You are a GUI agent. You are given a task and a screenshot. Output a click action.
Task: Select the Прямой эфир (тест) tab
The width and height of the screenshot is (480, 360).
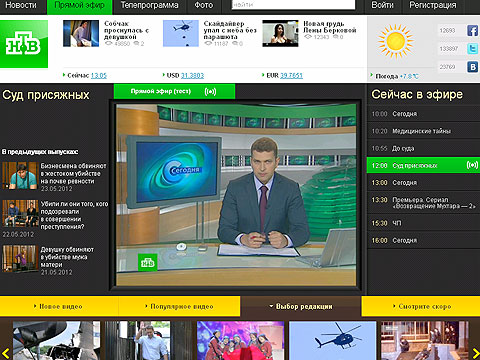(x=174, y=91)
